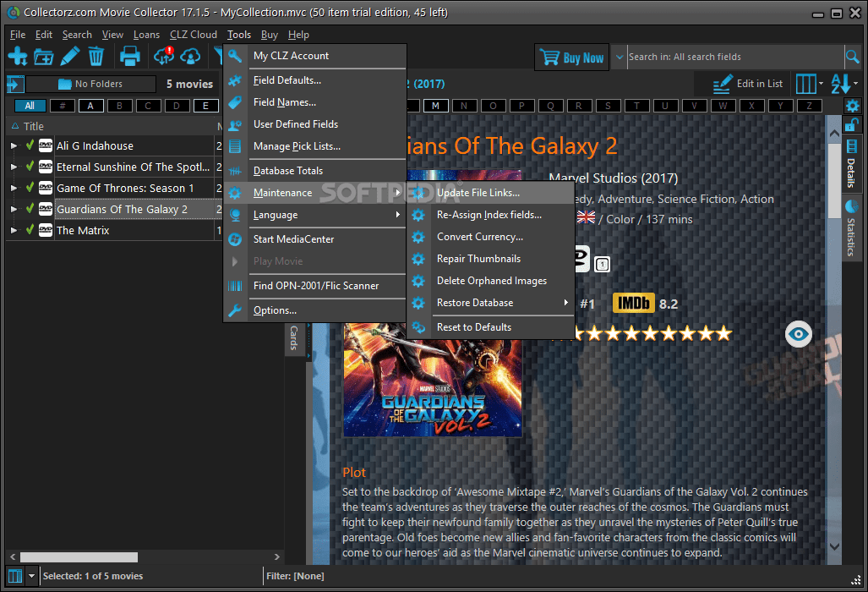868x592 pixels.
Task: Click the padlock icon on right sidebar
Action: click(x=851, y=124)
